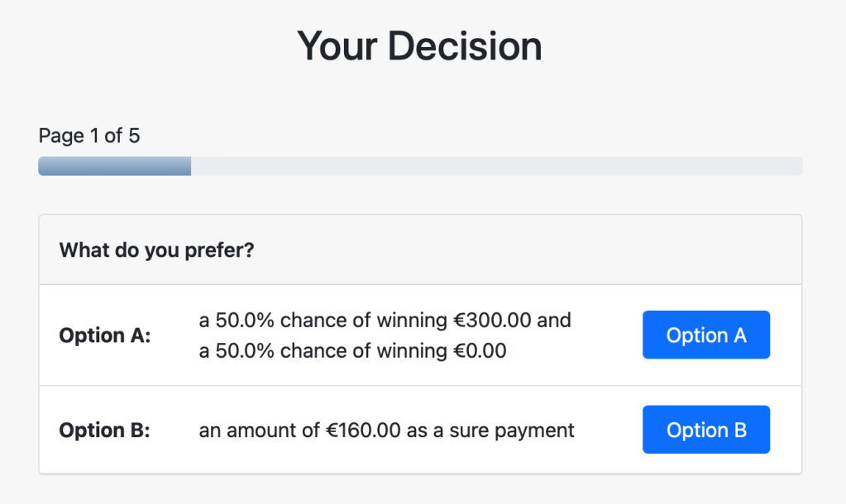
Task: Click the empty part of progress bar
Action: [496, 166]
